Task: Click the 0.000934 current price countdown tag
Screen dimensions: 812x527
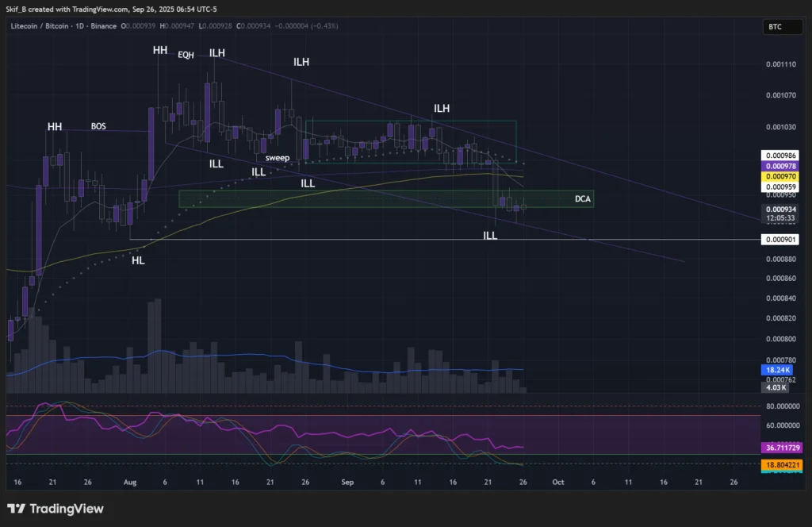Action: click(x=780, y=213)
